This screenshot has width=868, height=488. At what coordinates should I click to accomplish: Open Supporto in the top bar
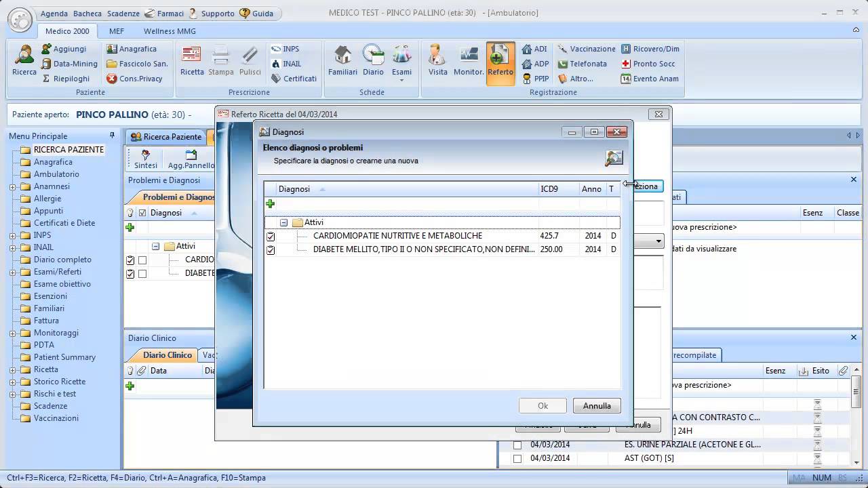(212, 14)
